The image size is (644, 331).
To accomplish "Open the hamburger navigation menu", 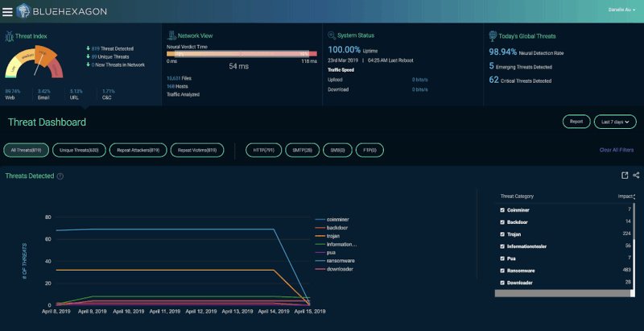I will 7,12.
